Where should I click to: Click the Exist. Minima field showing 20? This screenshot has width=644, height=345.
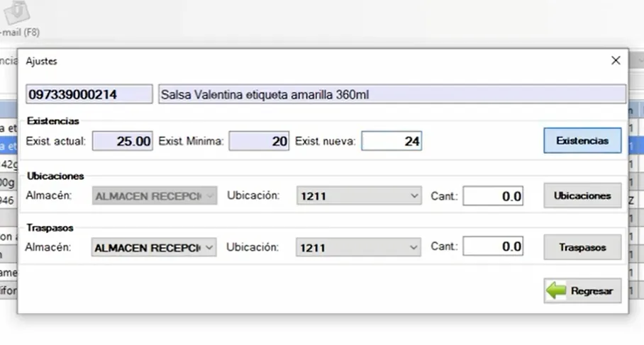click(259, 141)
